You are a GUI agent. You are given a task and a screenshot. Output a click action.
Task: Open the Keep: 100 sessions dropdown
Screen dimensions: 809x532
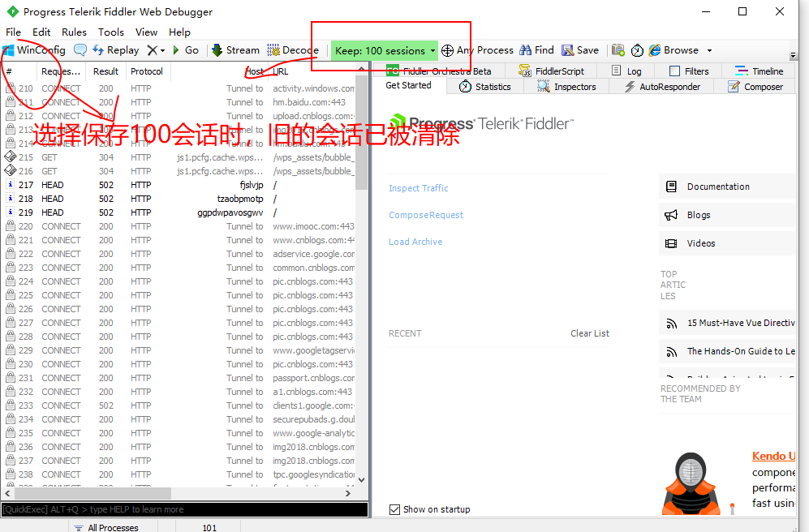pos(385,50)
